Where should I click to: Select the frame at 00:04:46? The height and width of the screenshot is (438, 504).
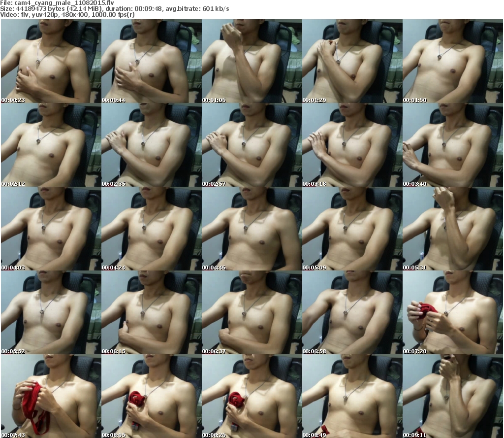(x=252, y=229)
